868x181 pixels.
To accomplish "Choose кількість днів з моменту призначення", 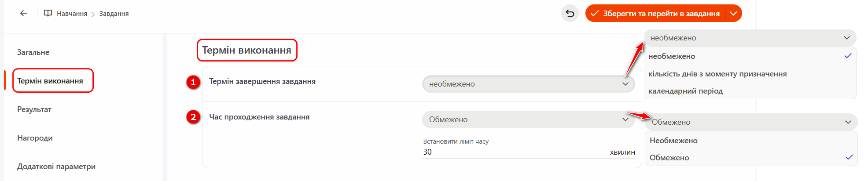I will coord(717,74).
